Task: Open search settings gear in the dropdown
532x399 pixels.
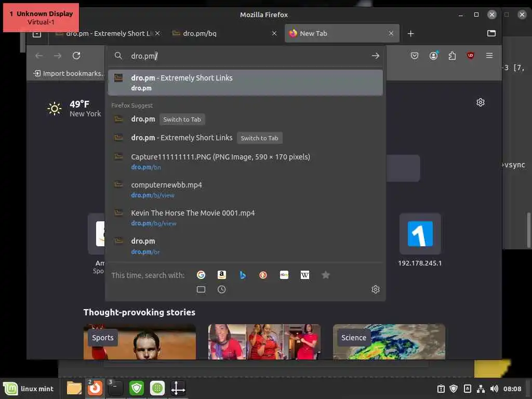Action: coord(375,289)
